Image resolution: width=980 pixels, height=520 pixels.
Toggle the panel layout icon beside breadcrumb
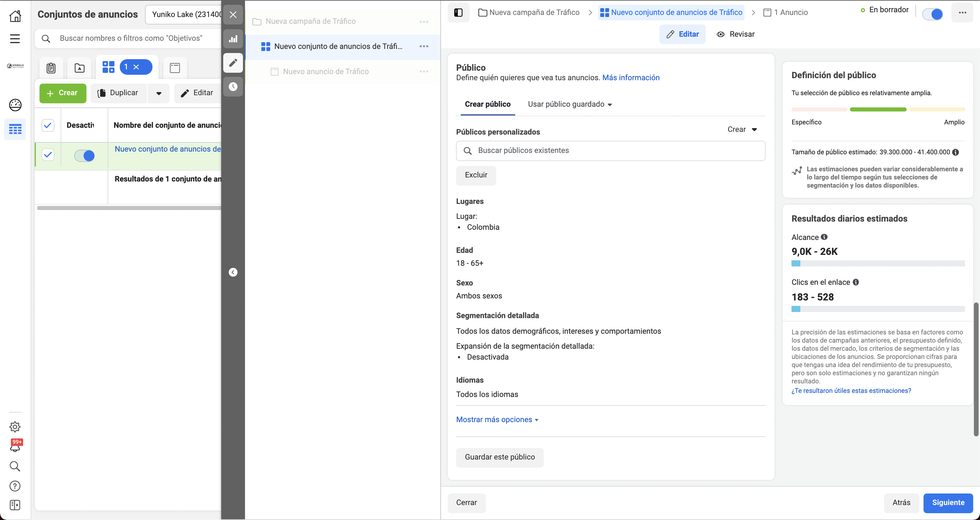[x=458, y=13]
